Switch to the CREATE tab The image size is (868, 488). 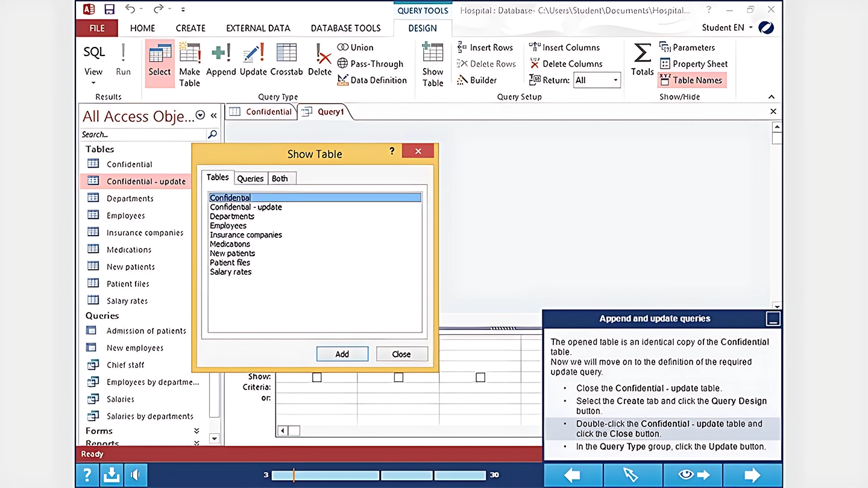tap(190, 28)
